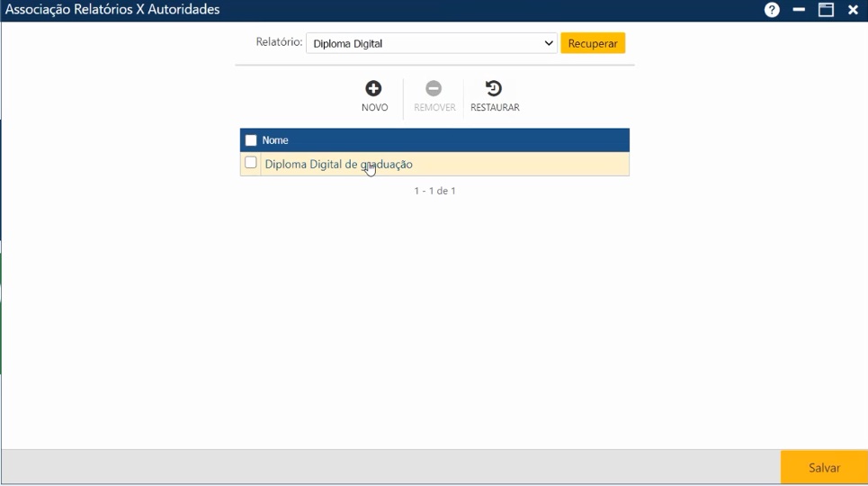The width and height of the screenshot is (868, 486).
Task: Check the Diploma Digital de graduação row checkbox
Action: 251,163
